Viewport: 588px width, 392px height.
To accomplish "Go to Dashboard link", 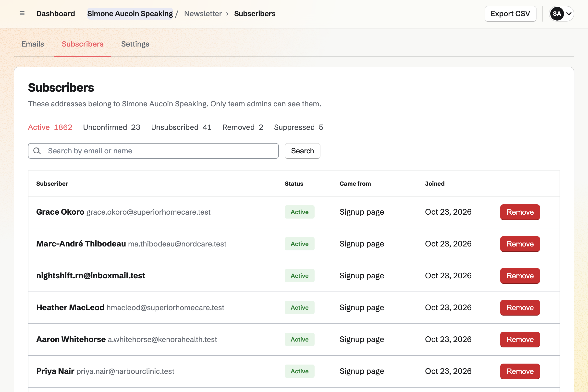I will click(56, 13).
